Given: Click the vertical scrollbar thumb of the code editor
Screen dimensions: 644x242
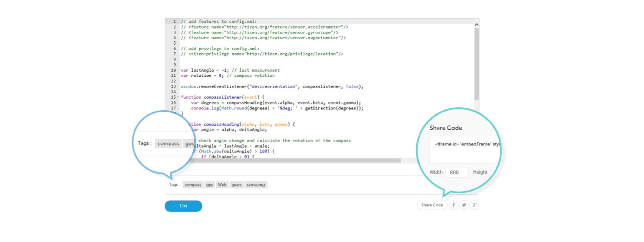Looking at the screenshot, I should pos(477,64).
